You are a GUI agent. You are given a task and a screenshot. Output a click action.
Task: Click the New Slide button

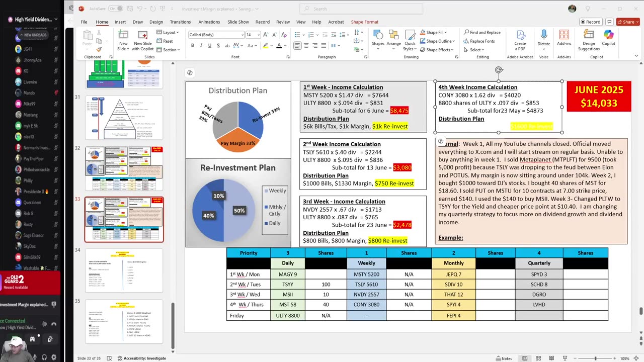pyautogui.click(x=123, y=40)
